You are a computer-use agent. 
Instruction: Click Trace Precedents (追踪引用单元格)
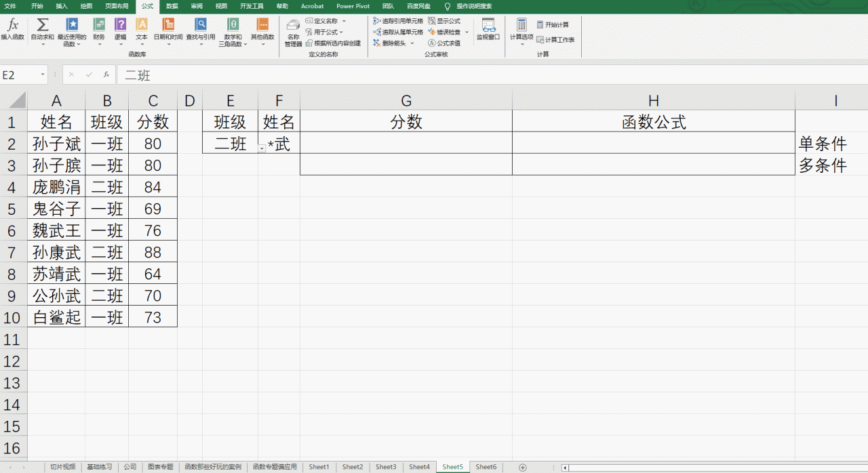click(398, 21)
